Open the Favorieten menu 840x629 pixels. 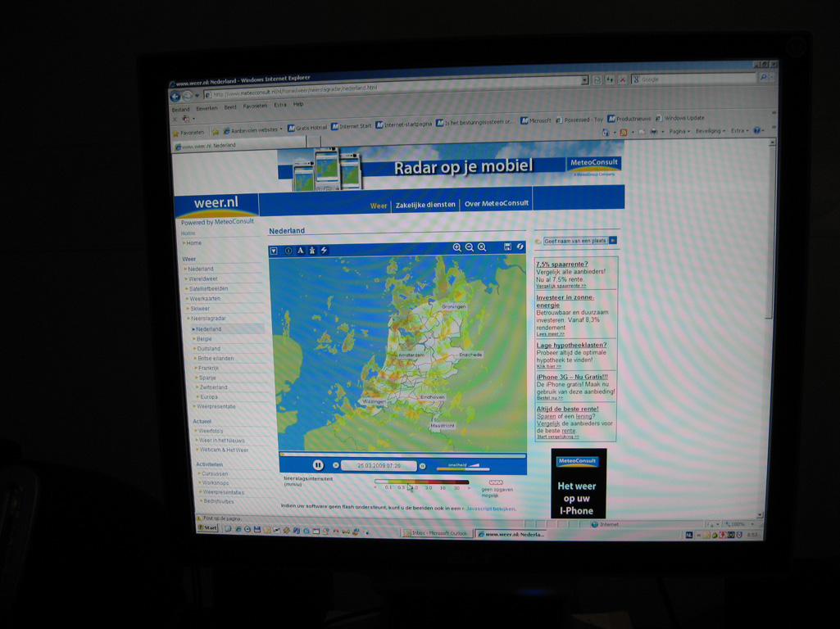point(255,106)
